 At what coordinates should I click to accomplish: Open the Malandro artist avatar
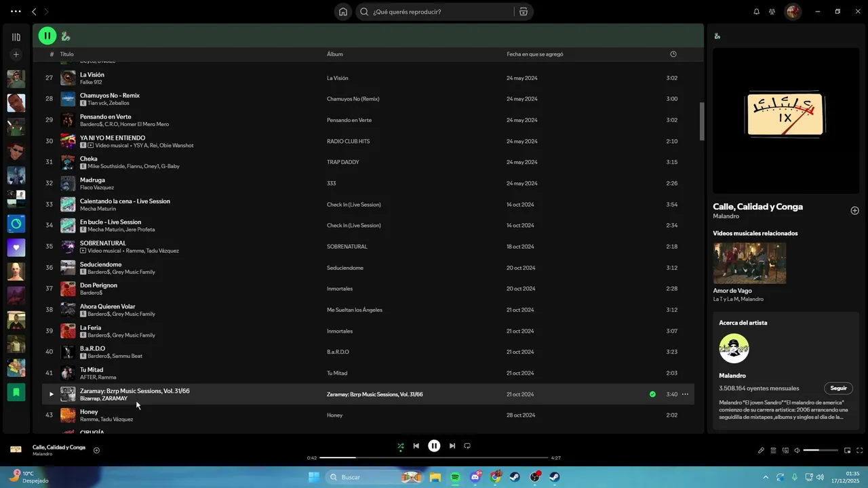click(x=734, y=348)
